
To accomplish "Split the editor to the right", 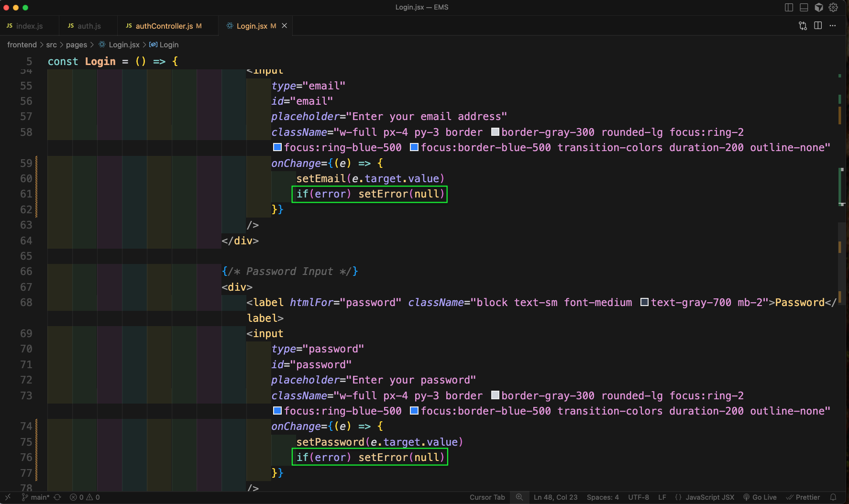I will (818, 26).
